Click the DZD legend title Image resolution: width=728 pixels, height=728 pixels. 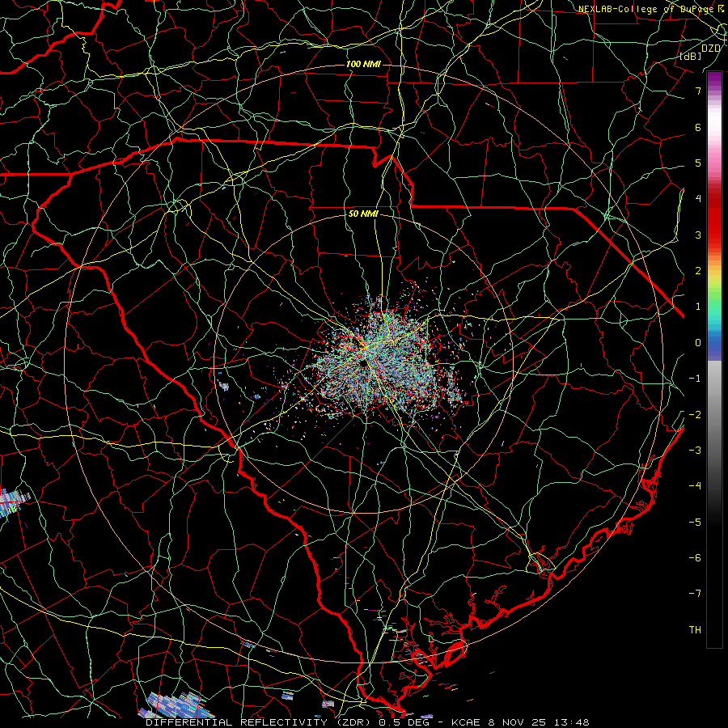711,49
